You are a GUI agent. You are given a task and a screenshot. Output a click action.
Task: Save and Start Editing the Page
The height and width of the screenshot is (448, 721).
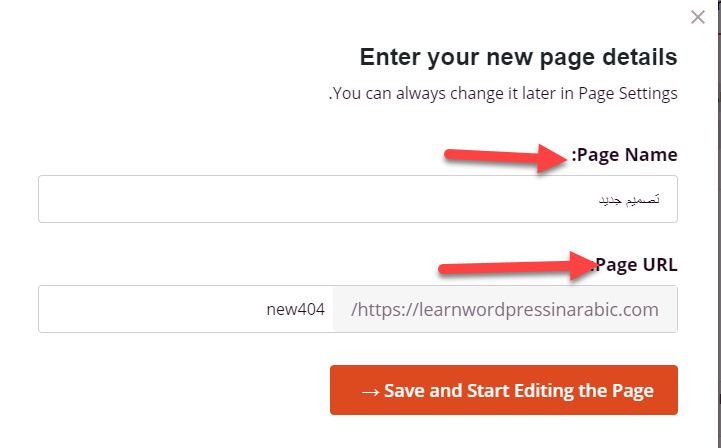tap(504, 390)
